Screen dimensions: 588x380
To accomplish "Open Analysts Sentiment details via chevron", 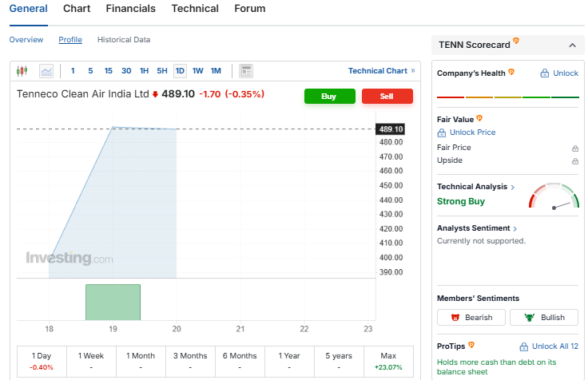I will (514, 229).
